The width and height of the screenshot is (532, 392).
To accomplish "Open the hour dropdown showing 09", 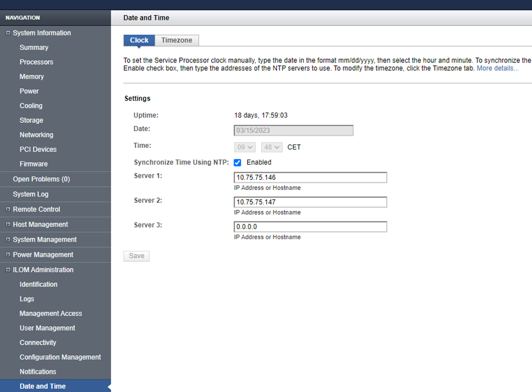I will tap(245, 147).
